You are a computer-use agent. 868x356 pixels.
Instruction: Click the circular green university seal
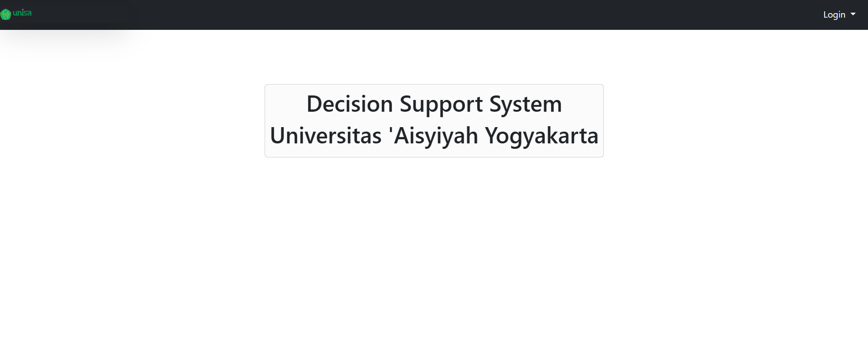point(6,14)
